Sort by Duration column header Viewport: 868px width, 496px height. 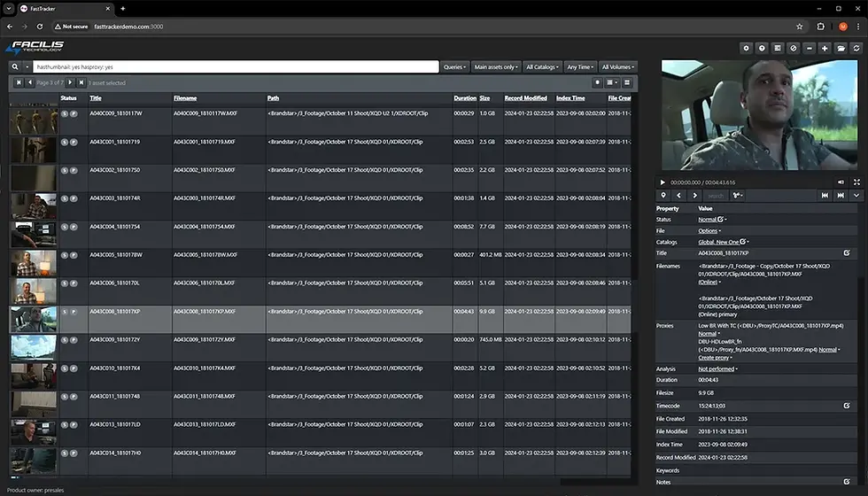click(x=465, y=98)
